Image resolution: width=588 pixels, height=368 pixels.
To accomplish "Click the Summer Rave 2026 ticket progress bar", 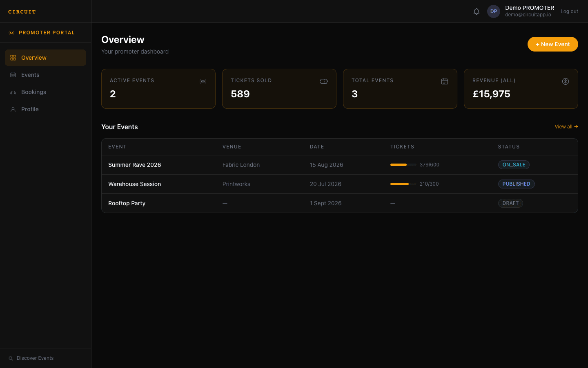I will pos(403,165).
